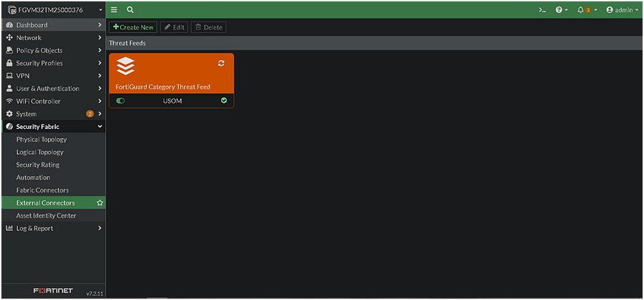The height and width of the screenshot is (300, 644).
Task: Click the Dashboard gauge icon
Action: coord(9,25)
